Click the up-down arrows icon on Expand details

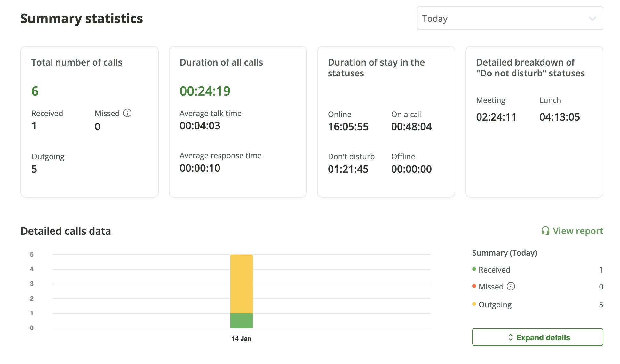point(511,337)
